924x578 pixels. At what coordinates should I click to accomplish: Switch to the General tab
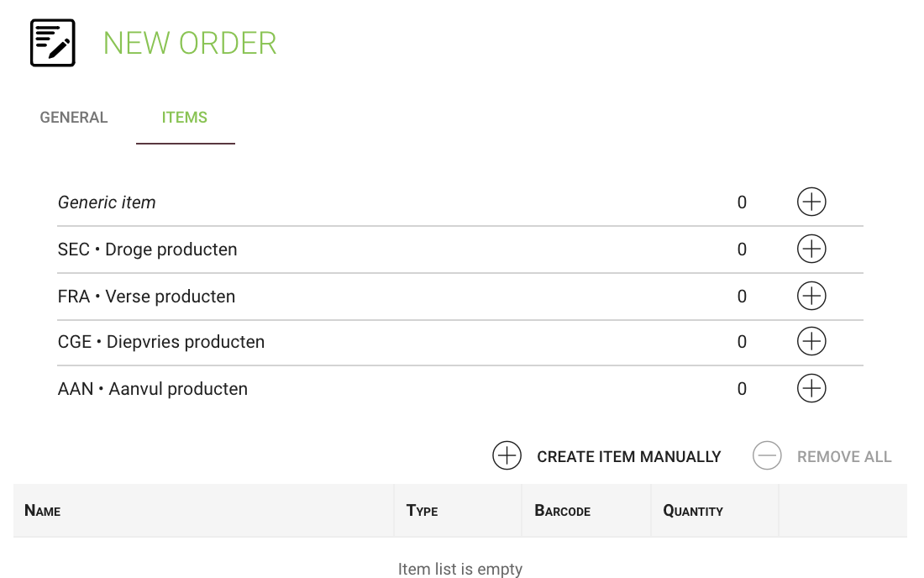point(74,118)
